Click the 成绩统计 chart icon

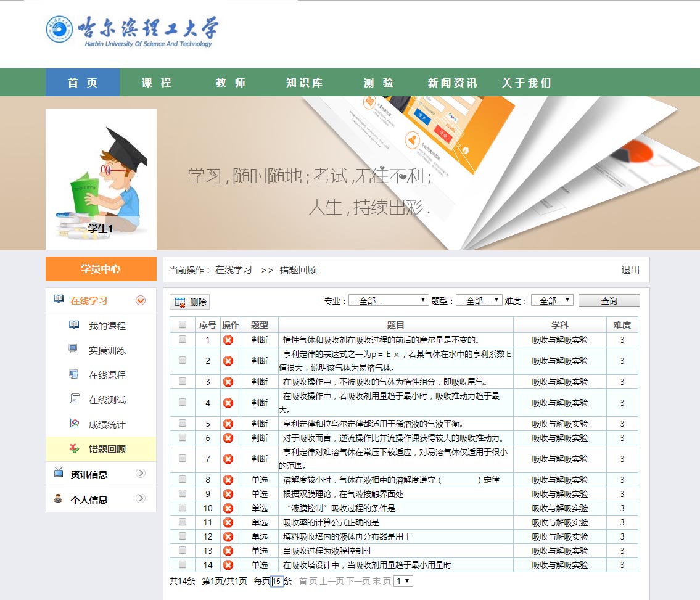(74, 424)
